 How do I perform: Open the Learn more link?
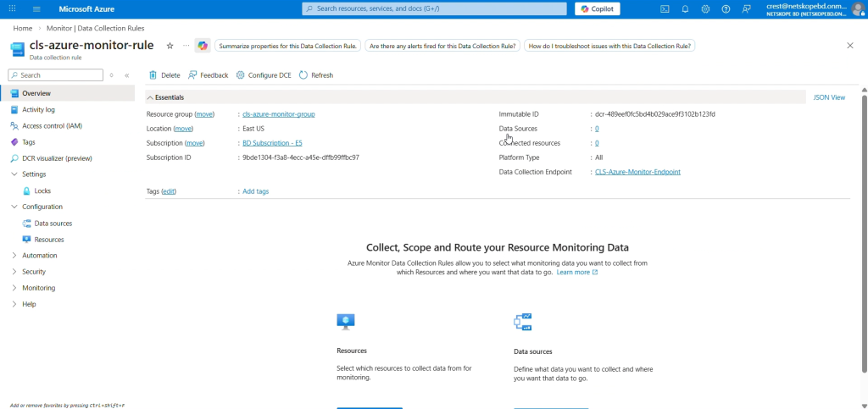point(576,273)
